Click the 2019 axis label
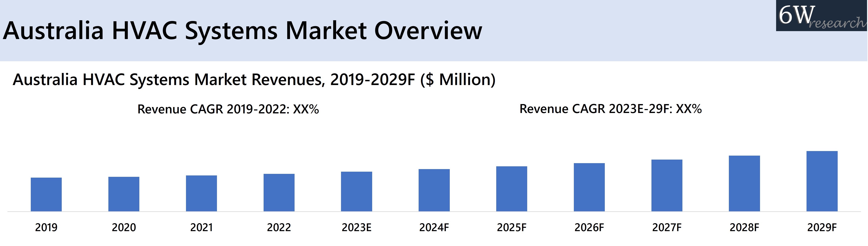The width and height of the screenshot is (868, 246). [x=46, y=228]
